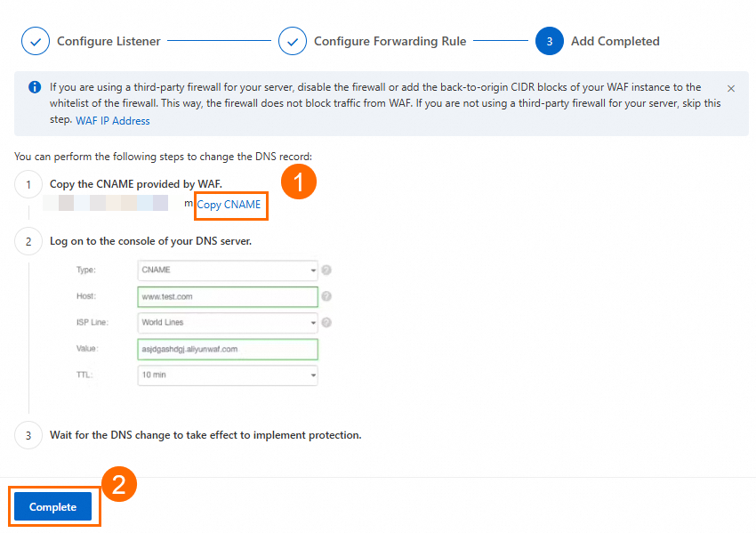
Task: Click the Host field with www.test.com
Action: tap(228, 296)
